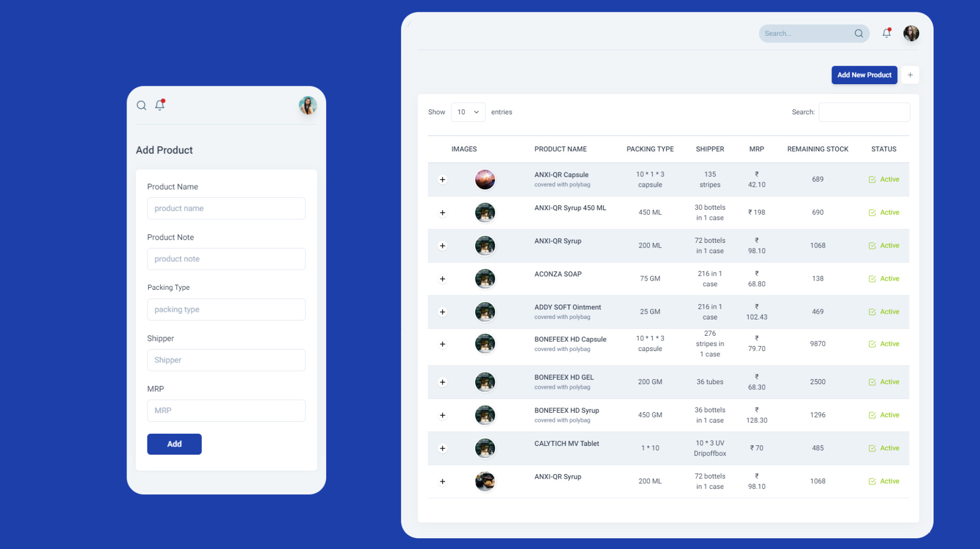Click the Product Name input field
The width and height of the screenshot is (980, 549).
pos(226,208)
